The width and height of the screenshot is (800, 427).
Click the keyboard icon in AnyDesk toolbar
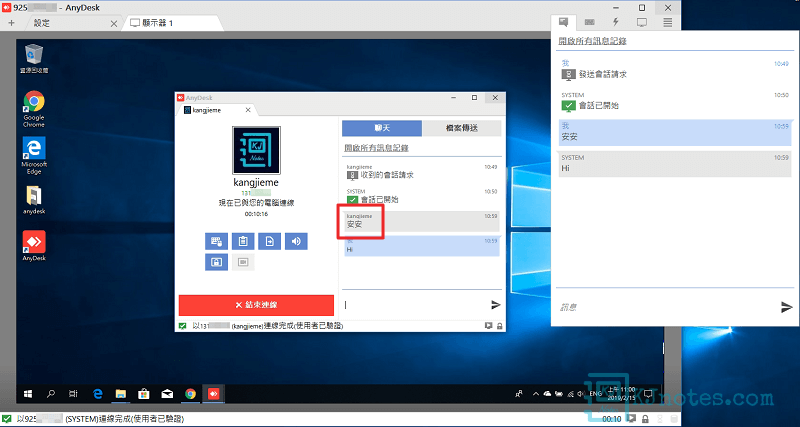591,21
